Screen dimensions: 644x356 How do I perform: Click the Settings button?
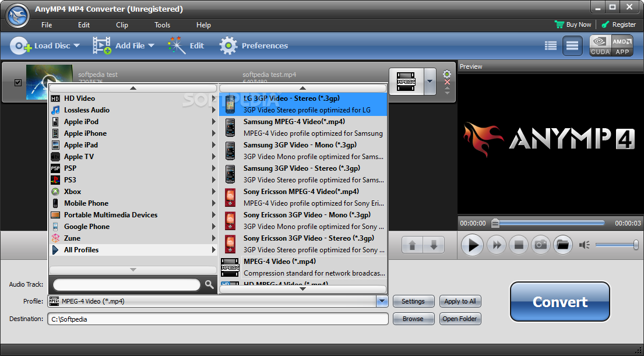[413, 301]
